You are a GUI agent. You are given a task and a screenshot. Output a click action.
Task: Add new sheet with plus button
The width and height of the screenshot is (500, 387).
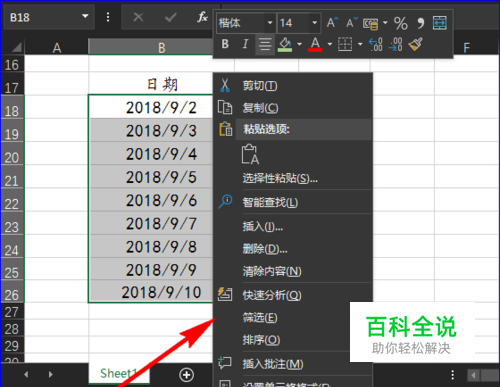[x=186, y=375]
